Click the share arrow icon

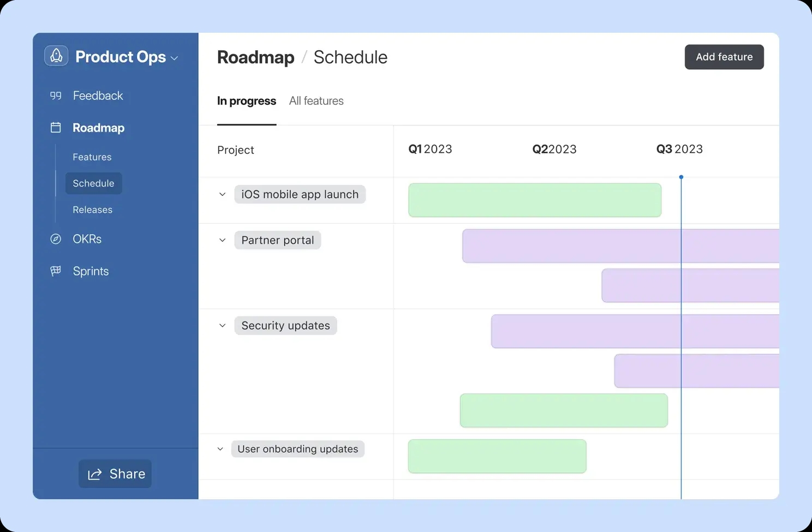point(95,474)
